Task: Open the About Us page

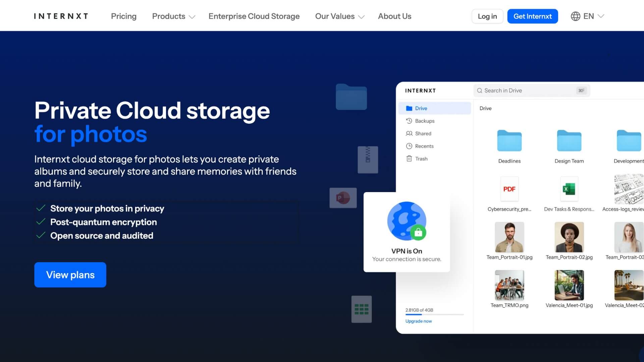Action: (394, 16)
